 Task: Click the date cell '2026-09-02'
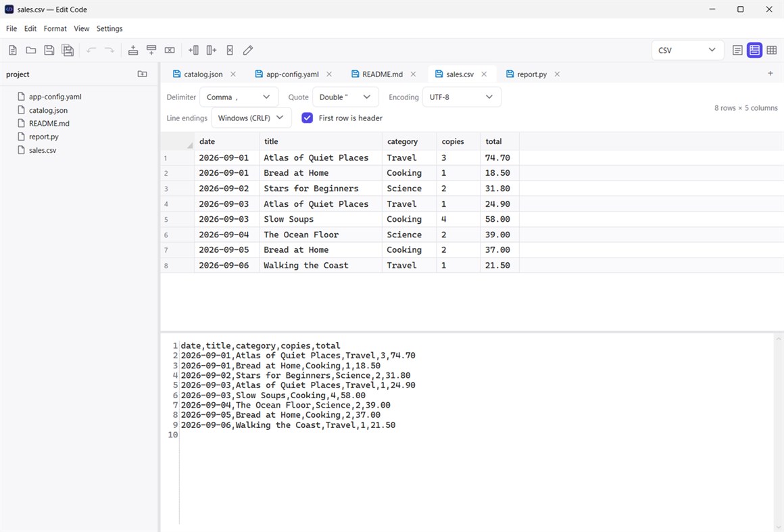pyautogui.click(x=227, y=189)
